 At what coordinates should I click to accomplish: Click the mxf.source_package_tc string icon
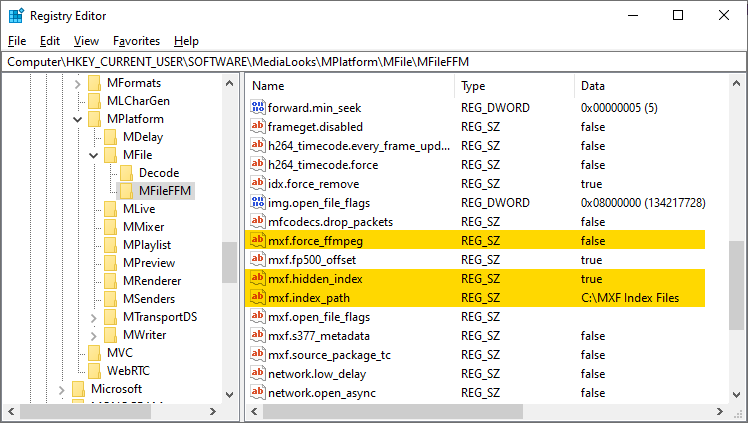pos(258,354)
